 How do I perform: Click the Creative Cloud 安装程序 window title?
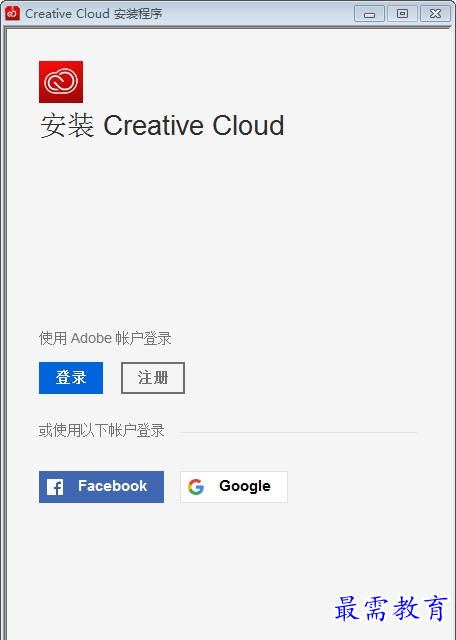click(93, 13)
